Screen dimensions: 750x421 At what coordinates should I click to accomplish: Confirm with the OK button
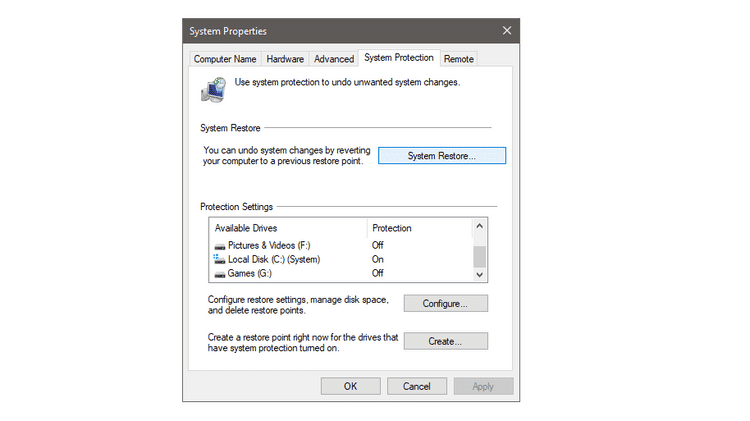351,386
